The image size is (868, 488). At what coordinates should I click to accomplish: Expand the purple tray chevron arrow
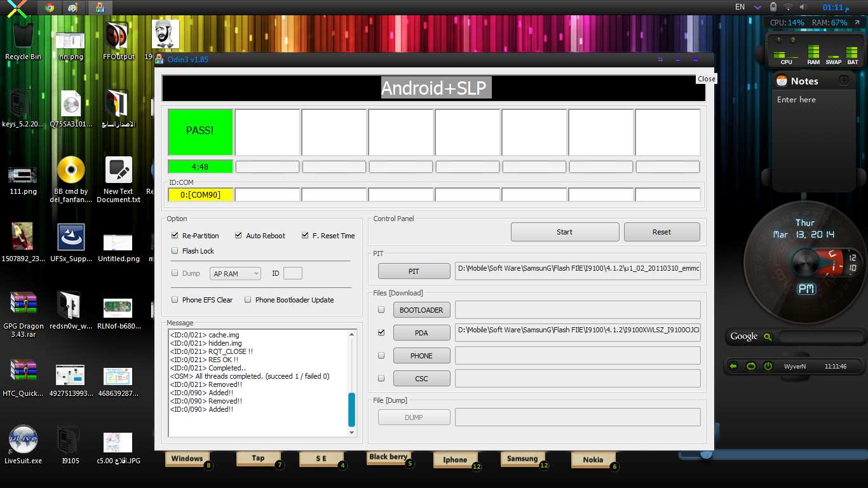point(757,8)
